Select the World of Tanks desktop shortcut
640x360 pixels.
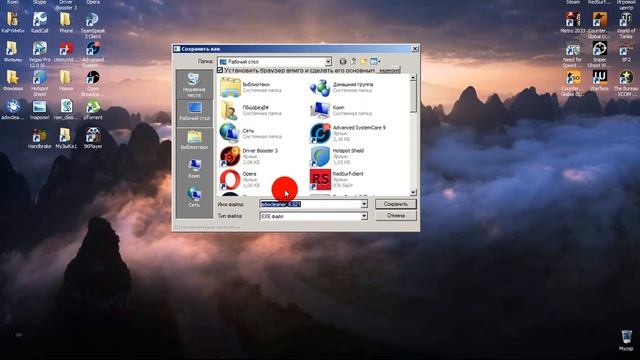626,25
